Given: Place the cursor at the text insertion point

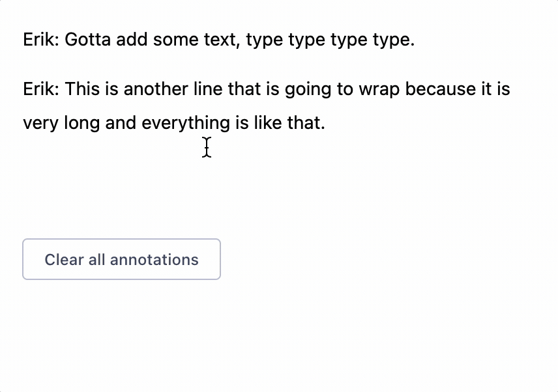Looking at the screenshot, I should [x=206, y=148].
